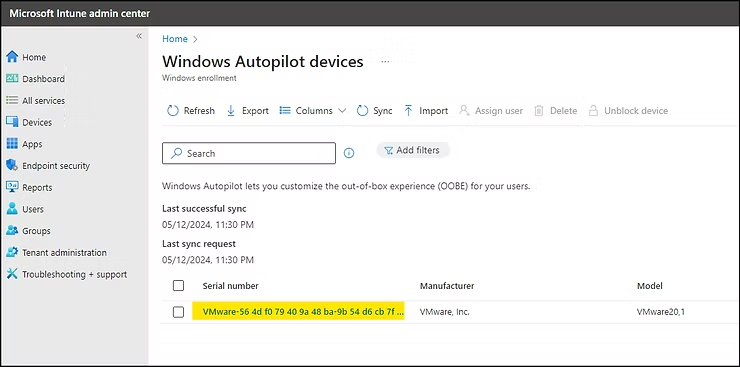Open Endpoint security shield icon
Screen dimensions: 740x367
12,166
